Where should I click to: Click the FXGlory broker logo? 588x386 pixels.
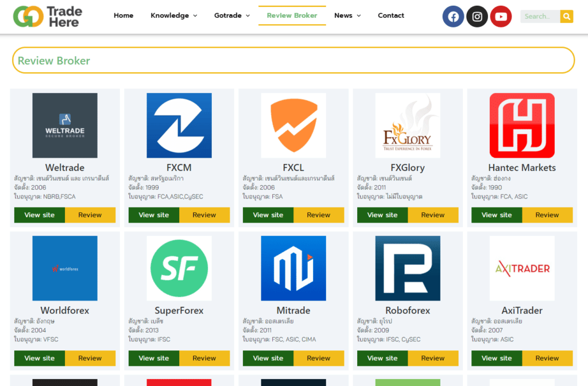(408, 126)
